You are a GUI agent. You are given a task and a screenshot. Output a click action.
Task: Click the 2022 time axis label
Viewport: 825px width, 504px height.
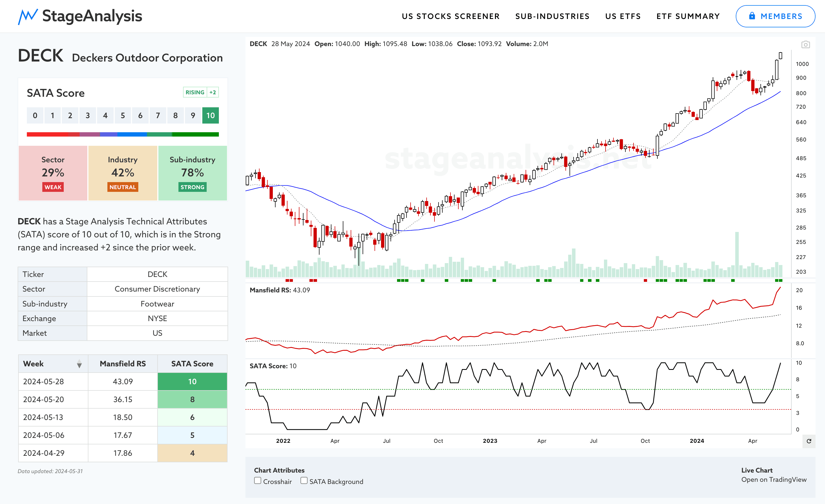283,441
